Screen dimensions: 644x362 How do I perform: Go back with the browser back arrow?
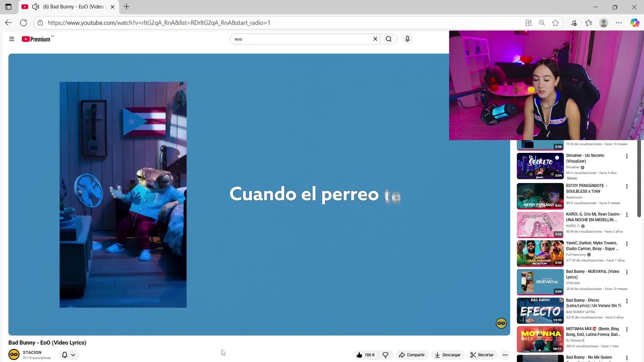click(8, 23)
